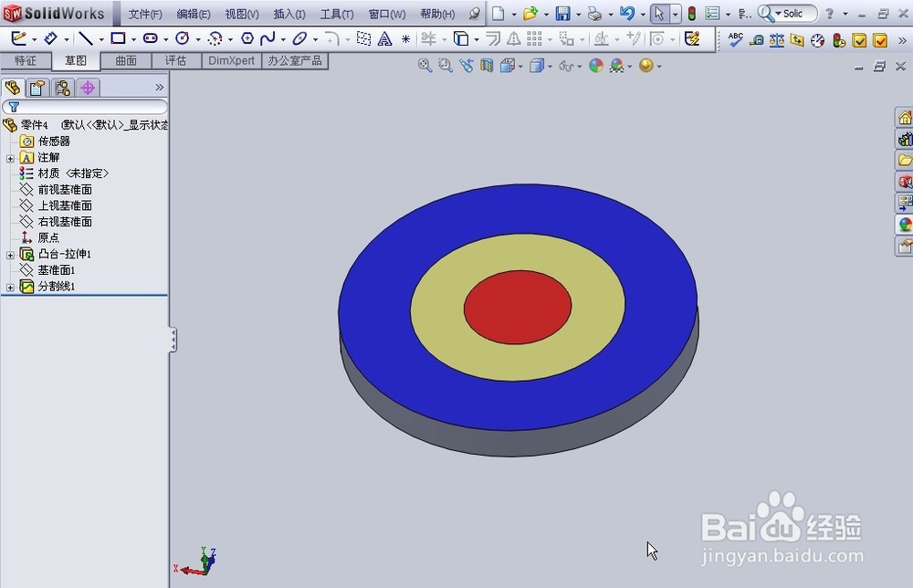Switch to the 评估 tab
Screen dimensions: 913x588
pos(176,60)
